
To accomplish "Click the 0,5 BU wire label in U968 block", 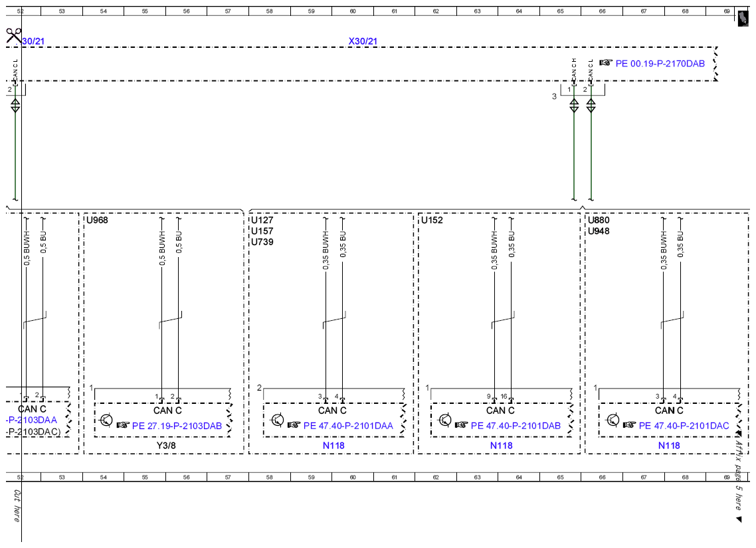I will click(179, 242).
